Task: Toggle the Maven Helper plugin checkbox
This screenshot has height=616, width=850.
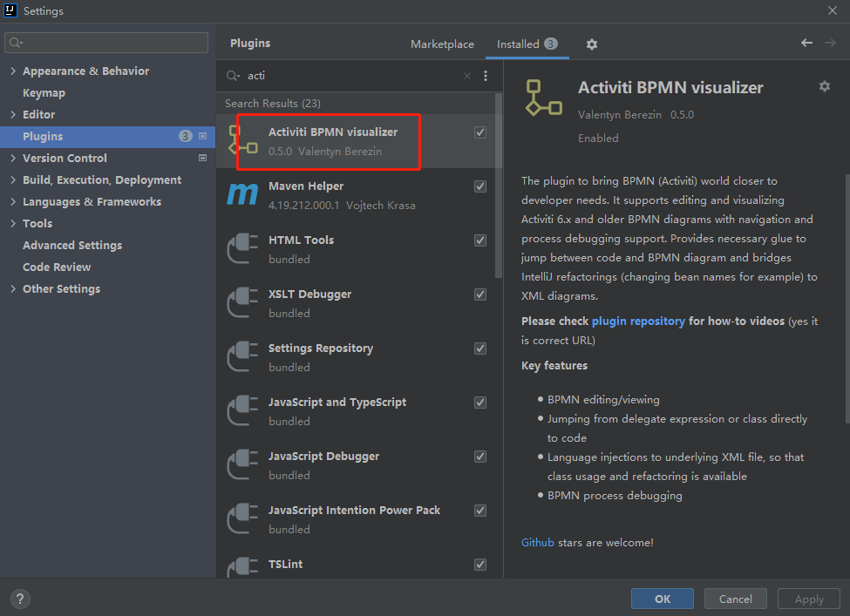Action: (480, 186)
